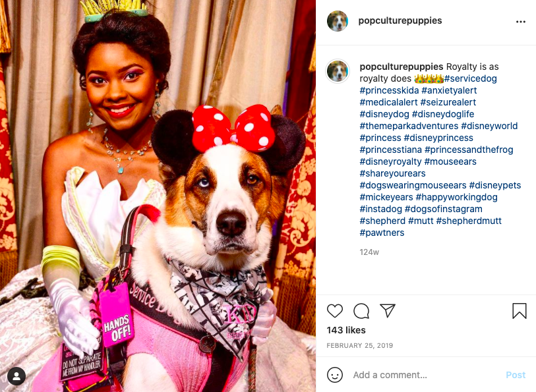Open the emoji picker smiley icon

click(x=335, y=375)
